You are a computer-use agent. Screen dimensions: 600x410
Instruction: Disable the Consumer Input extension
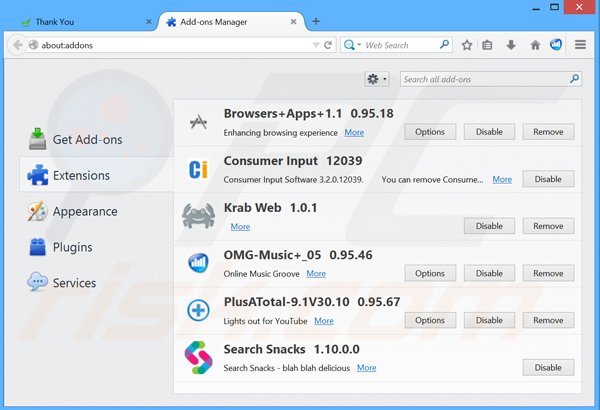click(x=548, y=179)
